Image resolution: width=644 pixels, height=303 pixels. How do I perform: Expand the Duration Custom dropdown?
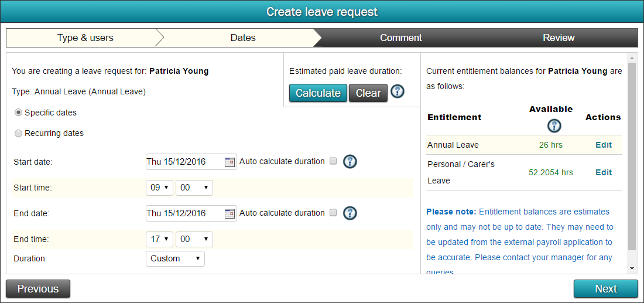176,258
